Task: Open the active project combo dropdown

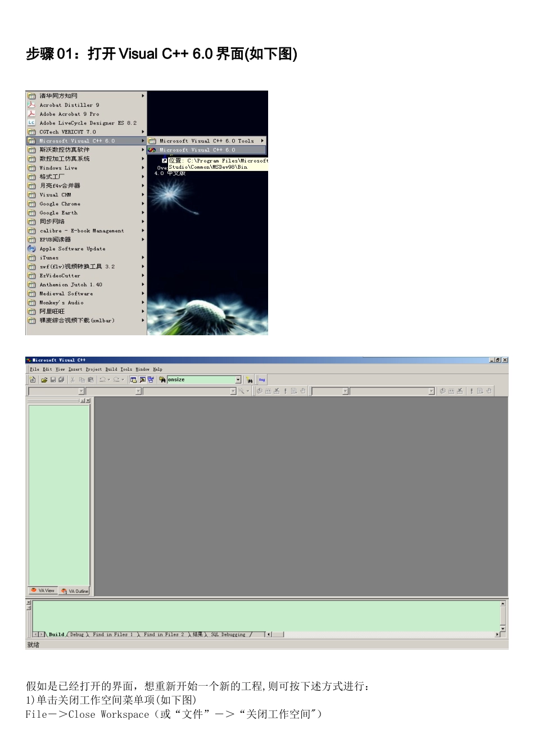Action: [x=345, y=390]
